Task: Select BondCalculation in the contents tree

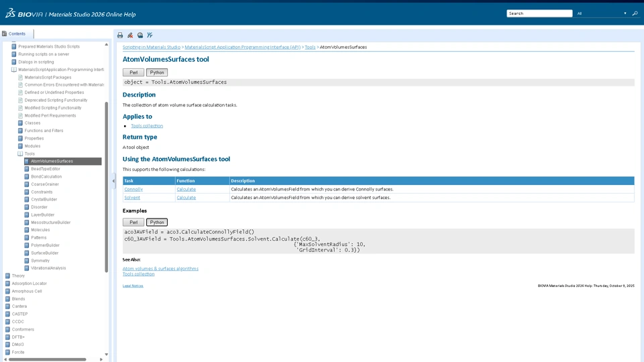Action: 46,176
